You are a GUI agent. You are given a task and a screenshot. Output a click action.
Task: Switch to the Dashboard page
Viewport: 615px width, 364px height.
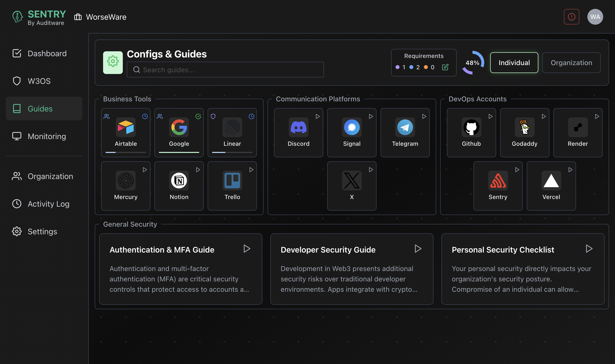pos(47,53)
